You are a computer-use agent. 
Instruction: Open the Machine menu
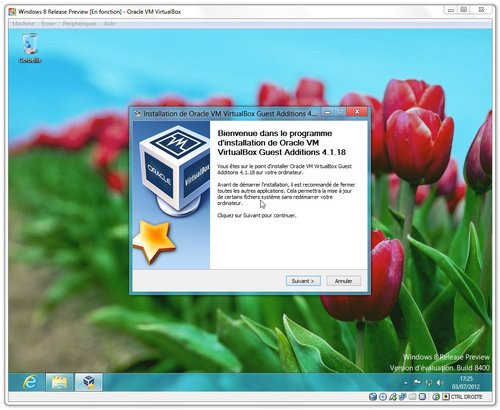(x=23, y=24)
